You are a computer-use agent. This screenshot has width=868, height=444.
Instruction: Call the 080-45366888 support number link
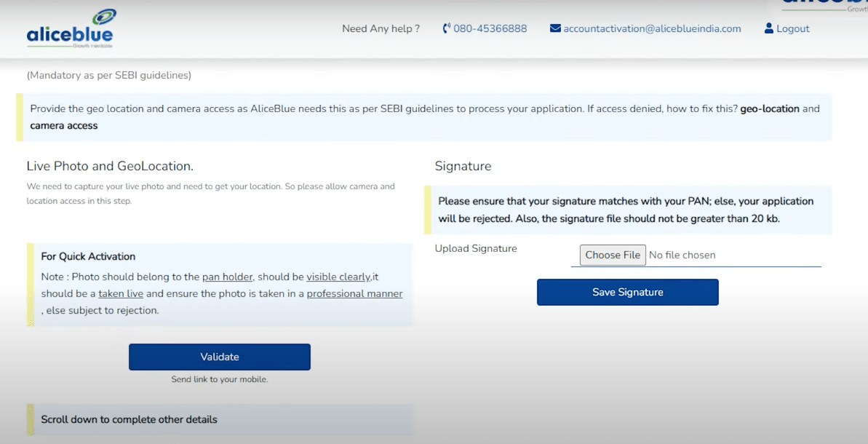[490, 29]
